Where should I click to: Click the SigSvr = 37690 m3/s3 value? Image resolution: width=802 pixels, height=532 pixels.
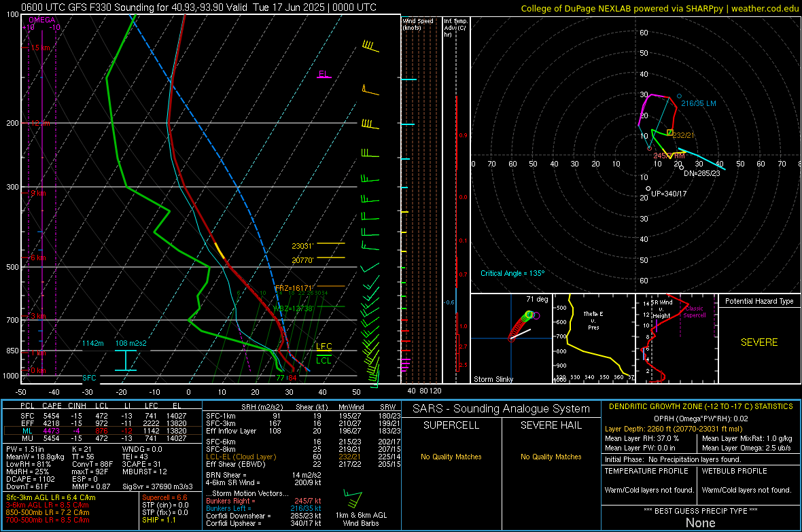click(x=158, y=486)
